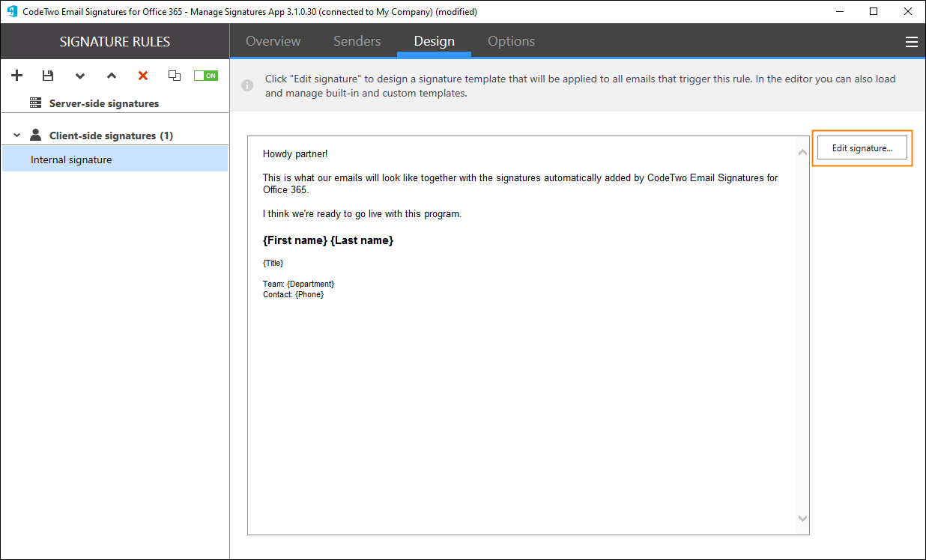Click the signature preview scrollbar down arrow
Screen dimensions: 926x560
(x=802, y=518)
